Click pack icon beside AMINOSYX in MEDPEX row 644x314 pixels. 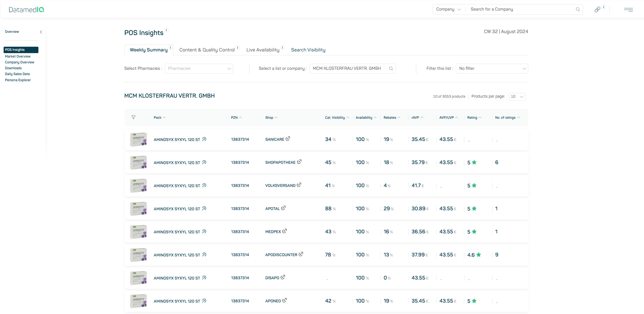tap(204, 232)
